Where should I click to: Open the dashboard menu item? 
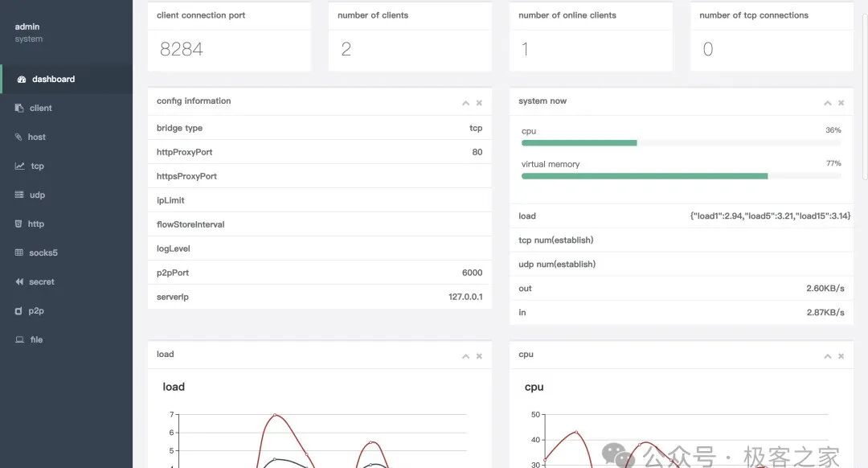coord(67,79)
